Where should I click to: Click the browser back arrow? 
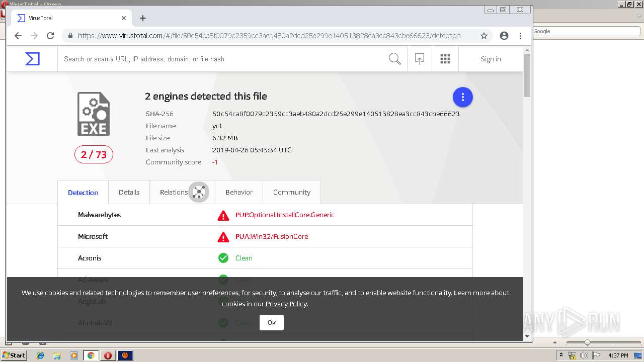click(18, 36)
